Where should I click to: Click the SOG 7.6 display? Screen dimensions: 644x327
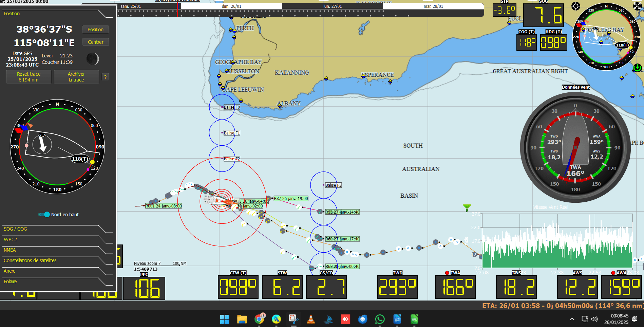[x=544, y=15]
